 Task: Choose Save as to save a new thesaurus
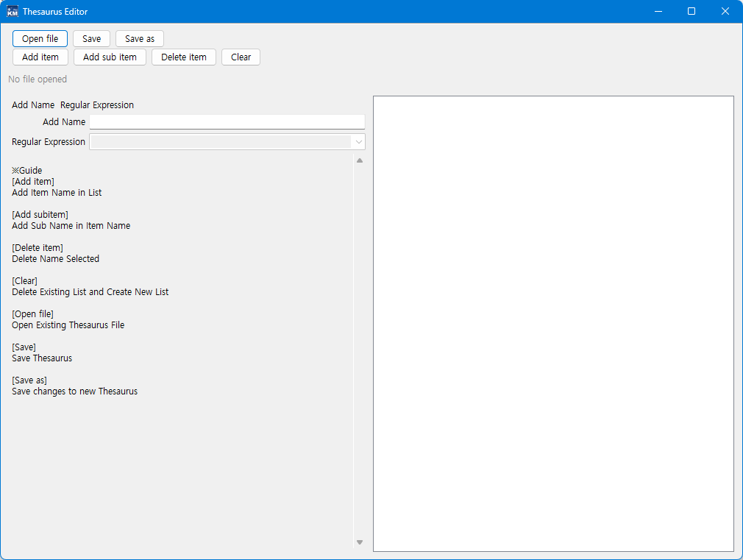[139, 39]
